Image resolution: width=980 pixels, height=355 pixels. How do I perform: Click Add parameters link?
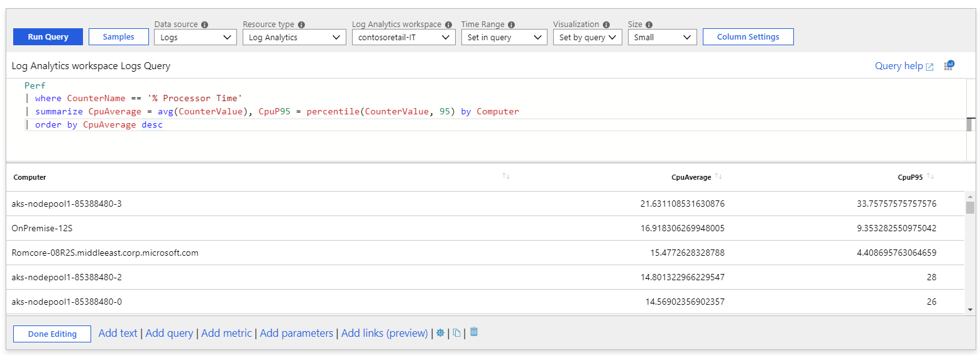(x=296, y=333)
